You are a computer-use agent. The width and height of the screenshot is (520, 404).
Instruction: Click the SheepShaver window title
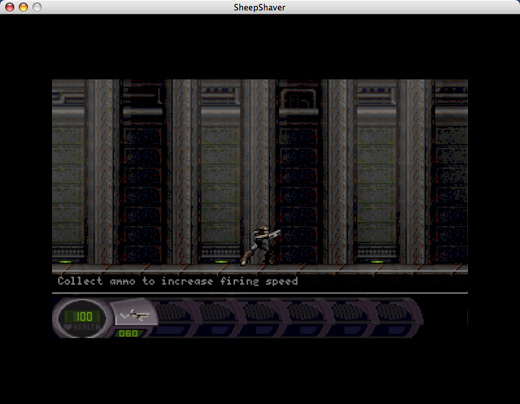(259, 7)
